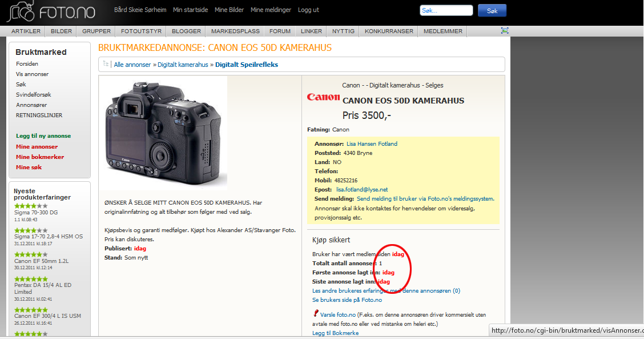Click Legg til ny annonse
The width and height of the screenshot is (644, 339).
pos(43,135)
